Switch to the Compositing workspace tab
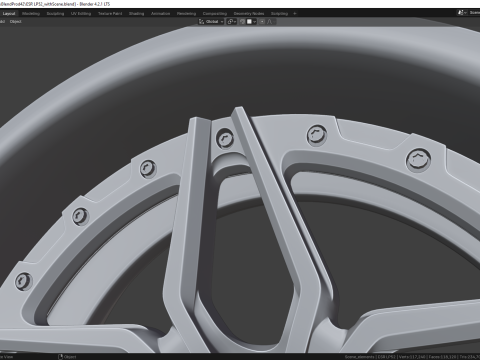This screenshot has width=480, height=360. tap(215, 14)
